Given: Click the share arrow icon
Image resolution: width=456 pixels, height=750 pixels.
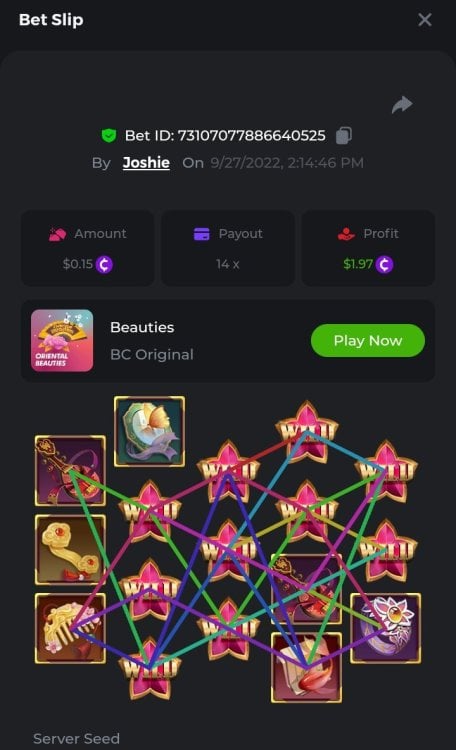Looking at the screenshot, I should click(402, 105).
